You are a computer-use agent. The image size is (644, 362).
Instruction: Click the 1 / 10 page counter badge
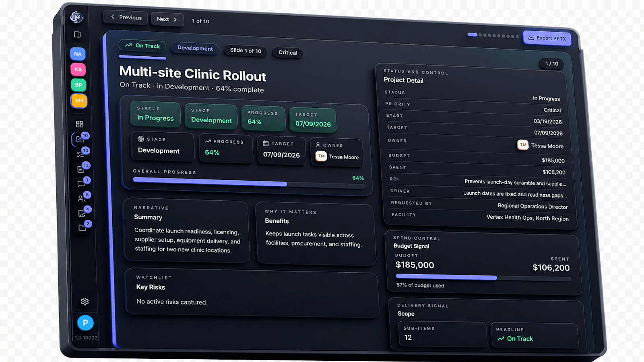pos(551,64)
